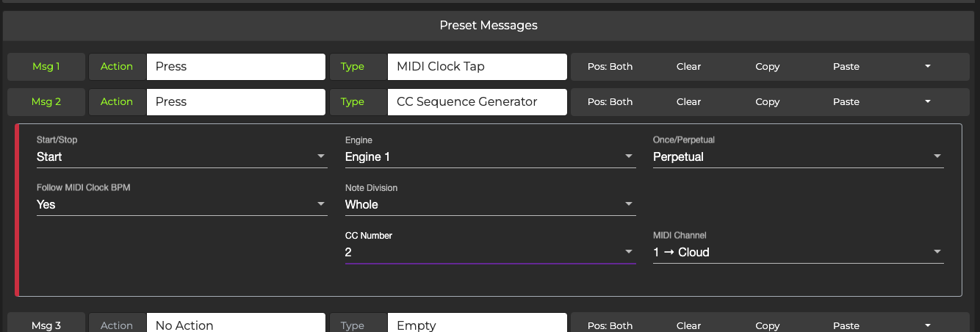Screen dimensions: 980x332
Task: Paste into Msg 1
Action: (846, 66)
